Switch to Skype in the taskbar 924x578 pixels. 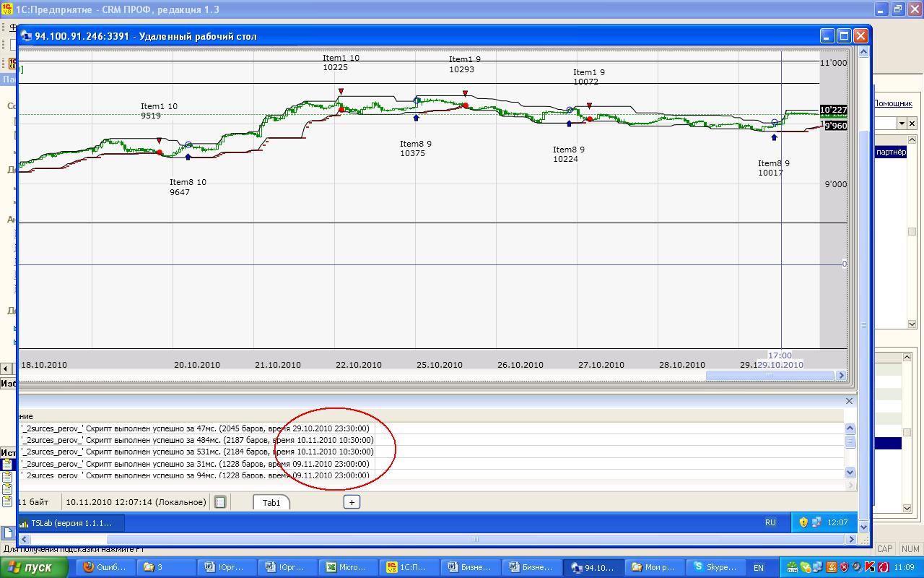[x=714, y=567]
